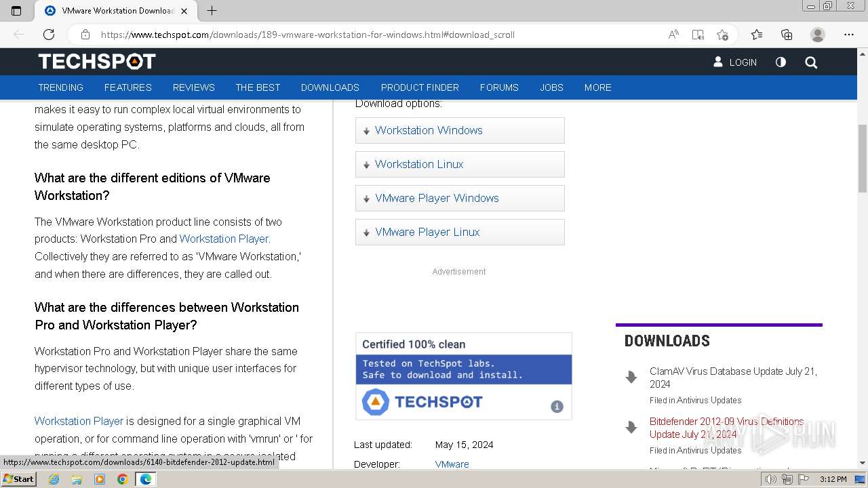Add page to favorites star icon
Viewport: 868px width, 488px height.
[722, 35]
